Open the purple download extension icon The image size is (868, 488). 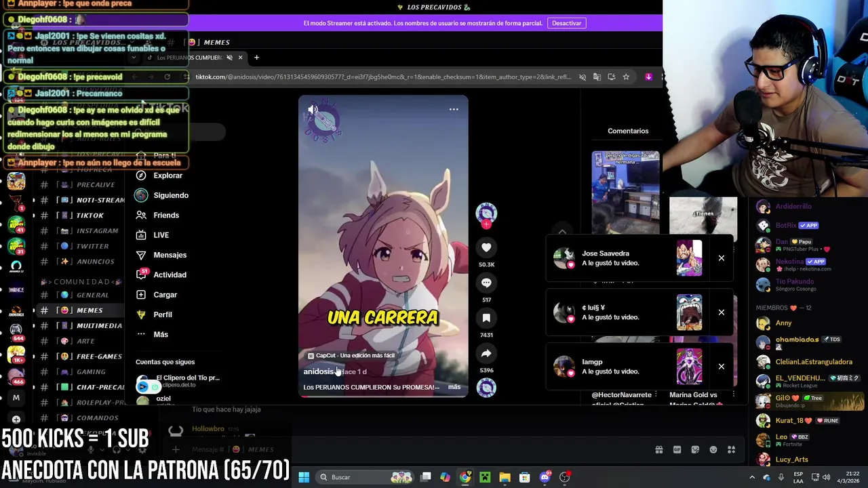[648, 77]
